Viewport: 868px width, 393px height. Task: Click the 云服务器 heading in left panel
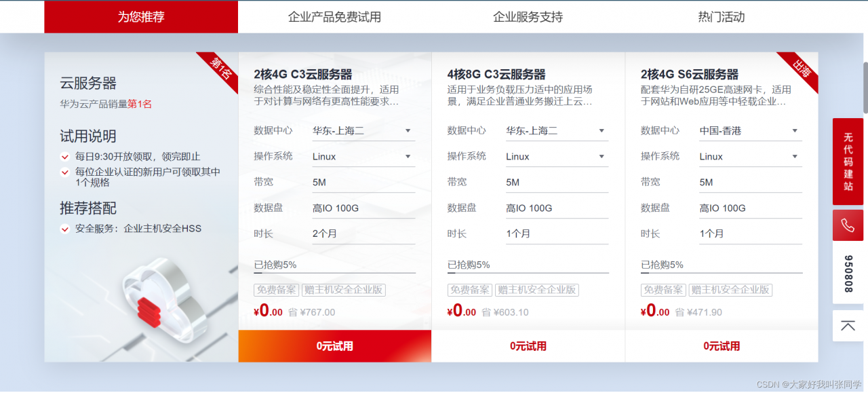click(88, 83)
